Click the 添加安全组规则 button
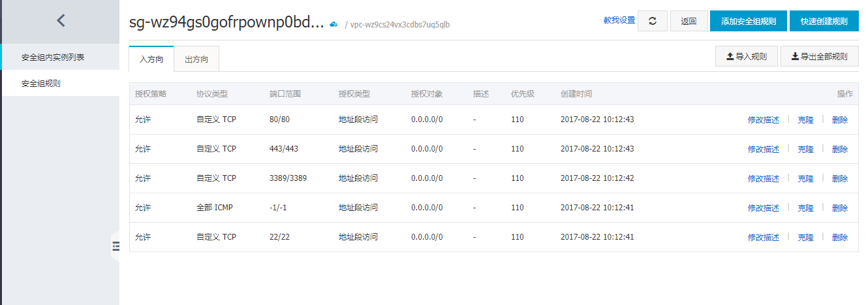 pyautogui.click(x=749, y=21)
